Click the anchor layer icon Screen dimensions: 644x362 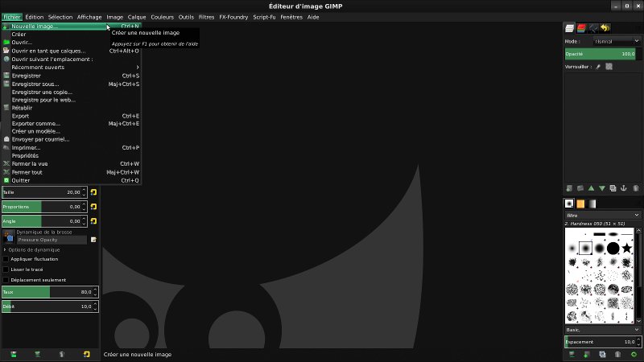(x=623, y=188)
